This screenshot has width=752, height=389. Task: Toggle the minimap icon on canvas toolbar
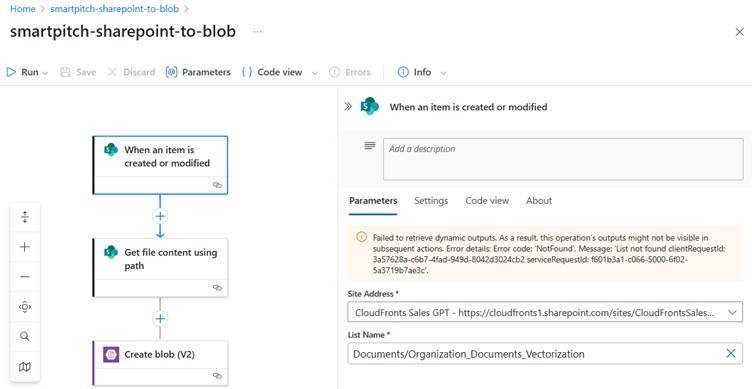coord(24,367)
